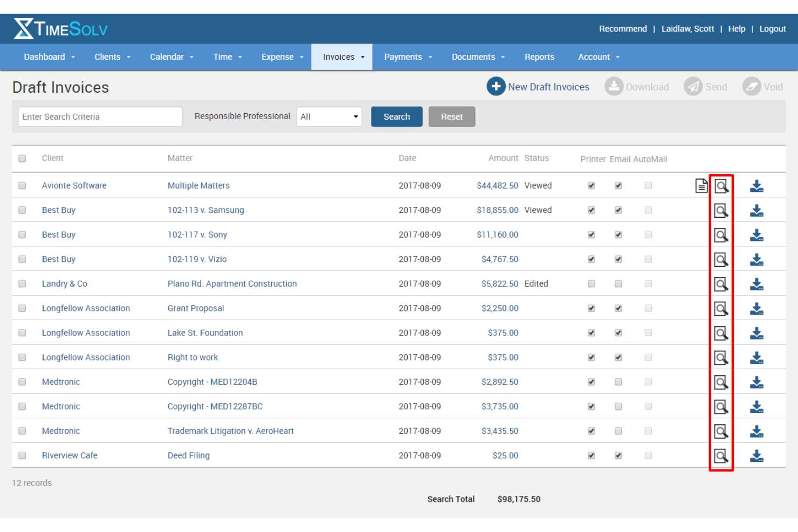
Task: Open the Invoices tab
Action: tap(342, 57)
